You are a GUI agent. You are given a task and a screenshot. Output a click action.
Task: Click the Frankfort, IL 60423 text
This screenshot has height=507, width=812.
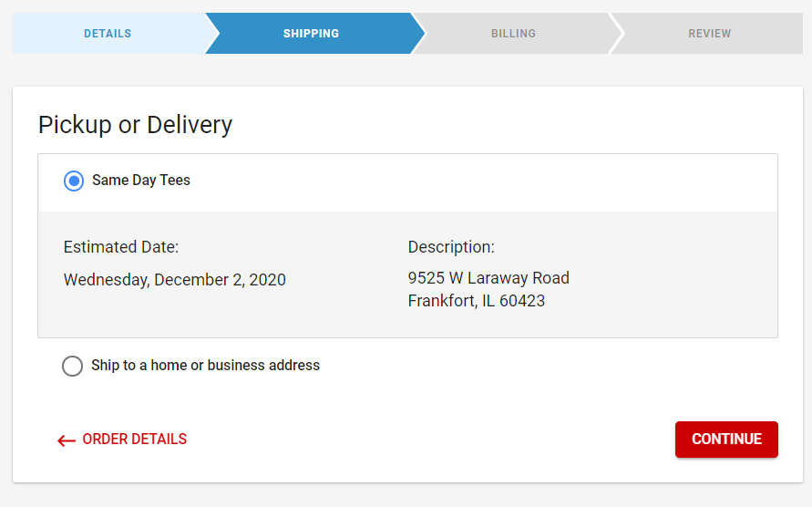tap(476, 301)
